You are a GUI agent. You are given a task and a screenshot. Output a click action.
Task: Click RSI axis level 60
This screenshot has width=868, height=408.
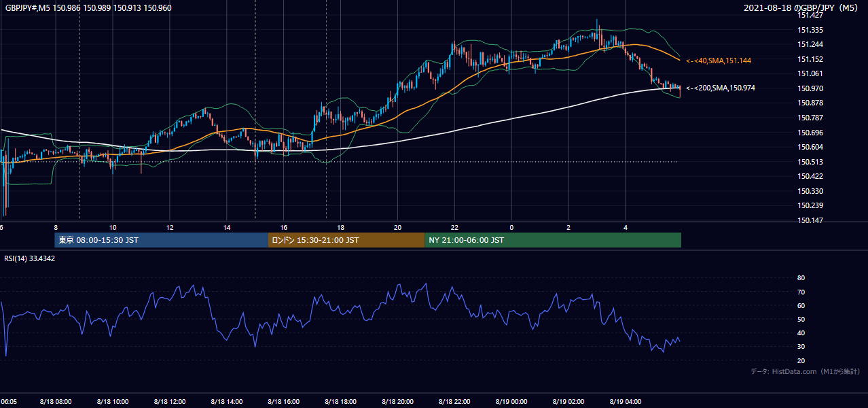pyautogui.click(x=801, y=305)
